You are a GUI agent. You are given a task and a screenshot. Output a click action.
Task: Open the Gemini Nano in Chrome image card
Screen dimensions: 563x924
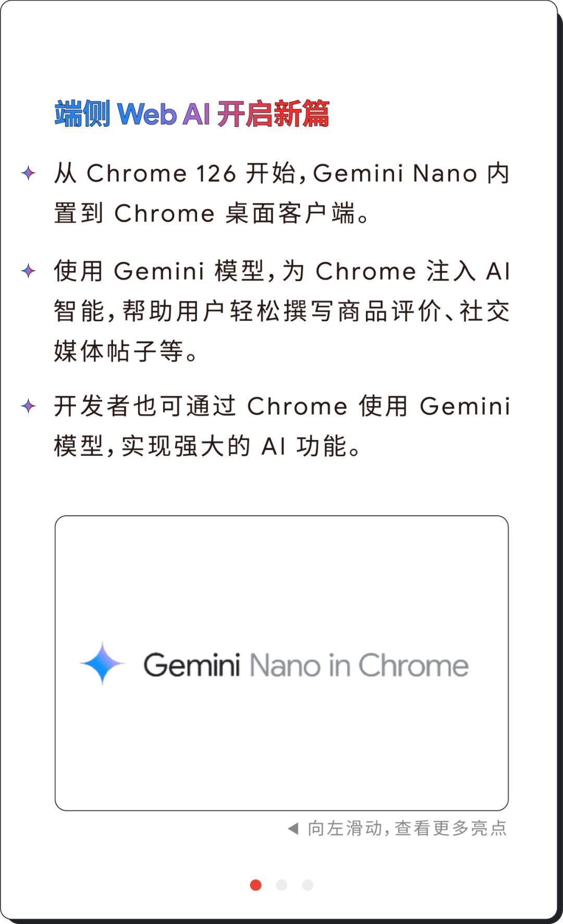click(281, 663)
